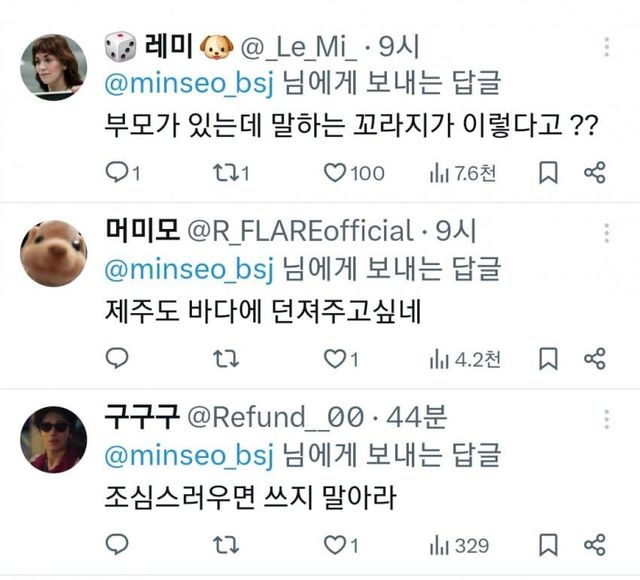Viewport: 640px width, 580px height.
Task: Open 구구구's profile avatar
Action: (53, 439)
